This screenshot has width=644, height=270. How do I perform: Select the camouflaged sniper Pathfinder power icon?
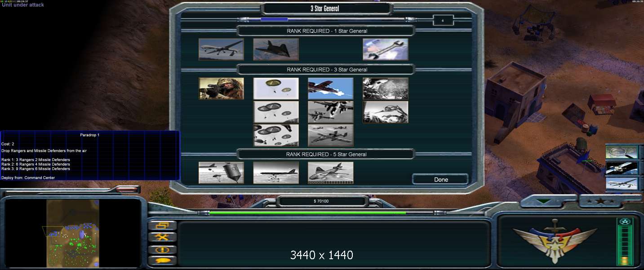[x=222, y=89]
